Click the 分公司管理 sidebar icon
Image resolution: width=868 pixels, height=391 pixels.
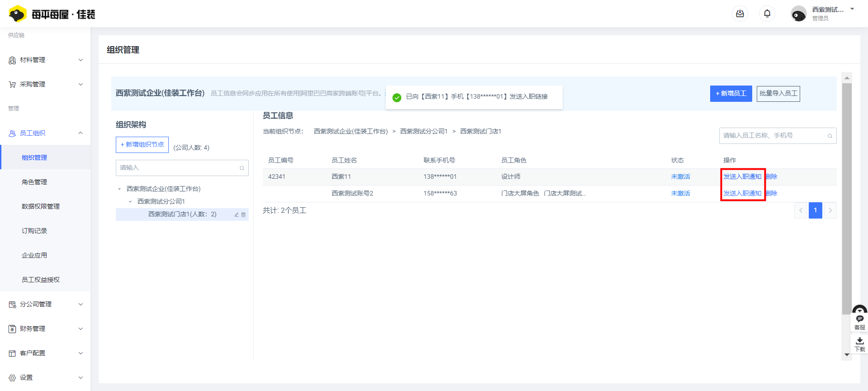12,305
